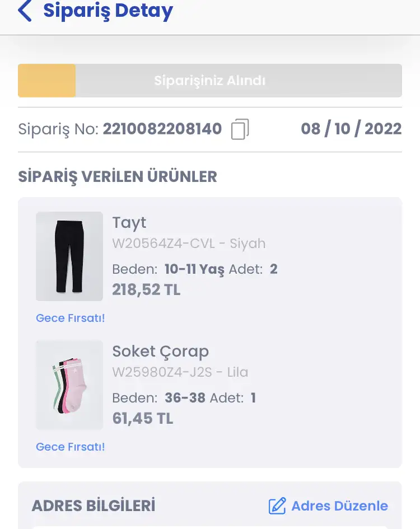Open the Soket Çorap socks image
This screenshot has height=529, width=420.
click(x=69, y=385)
